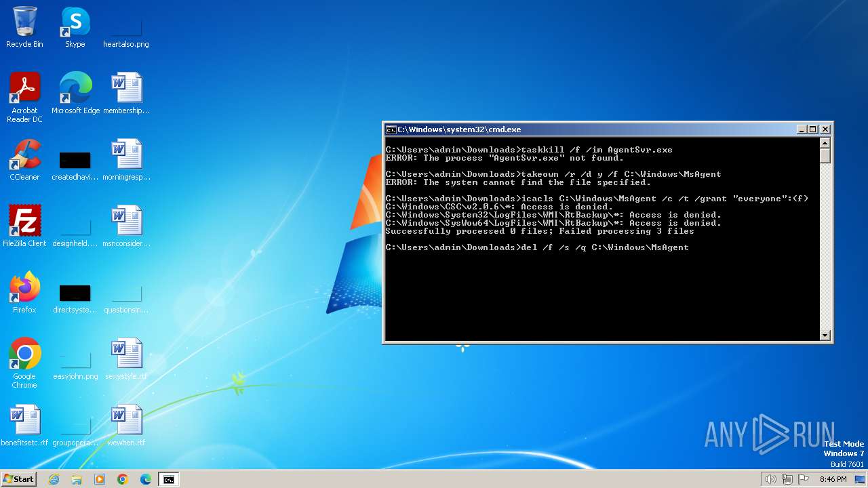Click the takeown command line
The image size is (868, 488).
click(x=553, y=174)
